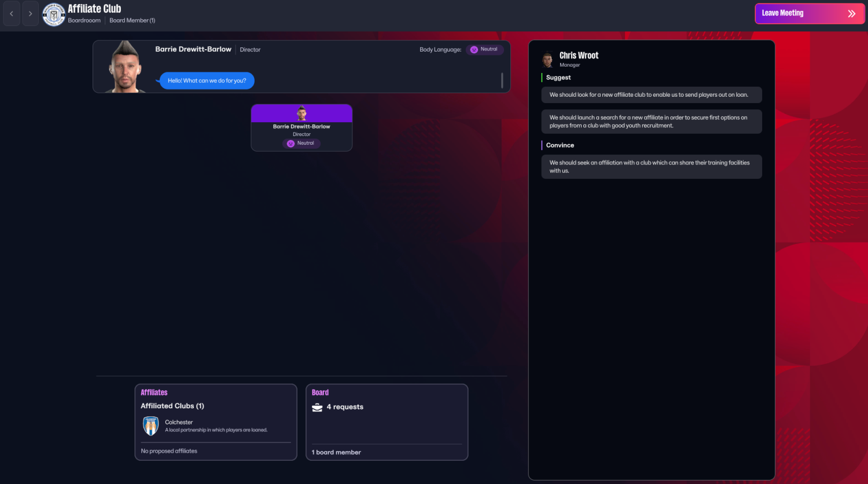The height and width of the screenshot is (484, 868).
Task: Click the 1 board member text
Action: point(336,452)
